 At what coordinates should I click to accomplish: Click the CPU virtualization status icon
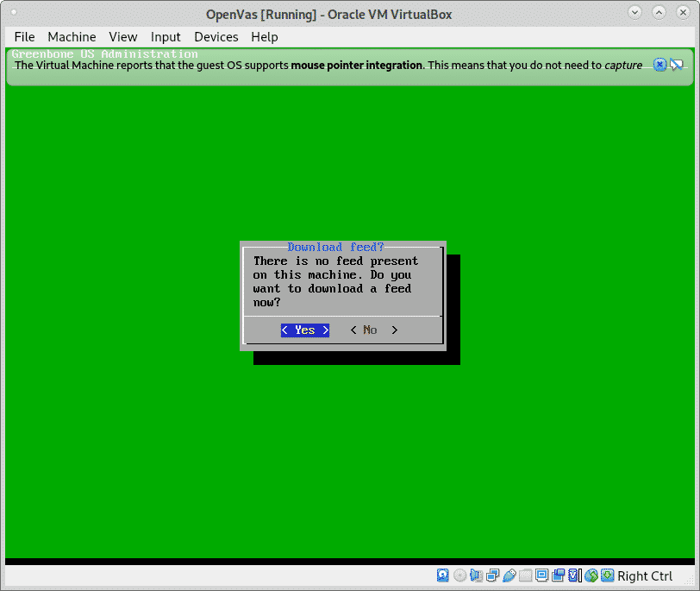pyautogui.click(x=574, y=575)
